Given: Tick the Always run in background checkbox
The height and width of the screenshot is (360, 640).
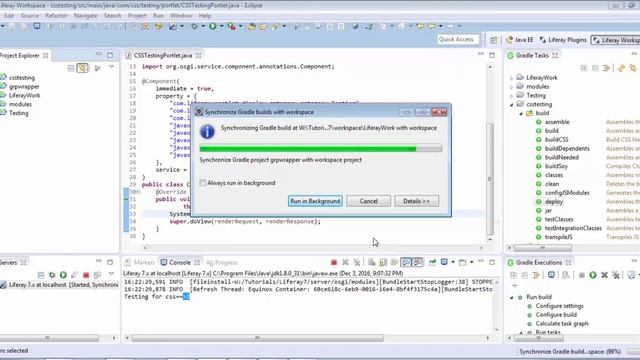Looking at the screenshot, I should click(203, 183).
